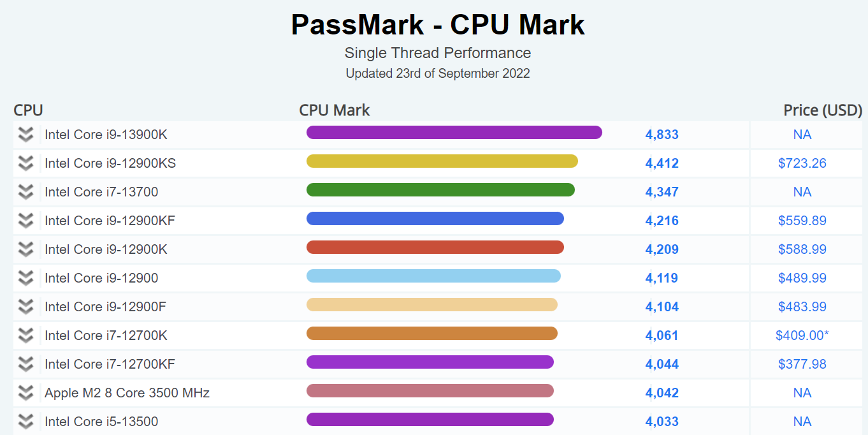Click the double-chevron icon for Intel Core i7-12700KF
Image resolution: width=868 pixels, height=435 pixels.
click(25, 364)
